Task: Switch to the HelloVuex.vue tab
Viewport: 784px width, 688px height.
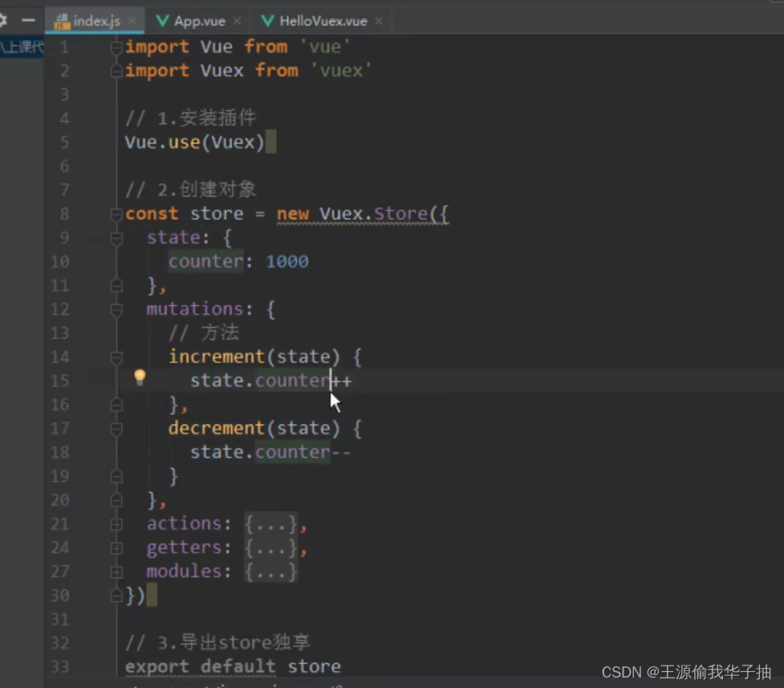Action: tap(323, 21)
